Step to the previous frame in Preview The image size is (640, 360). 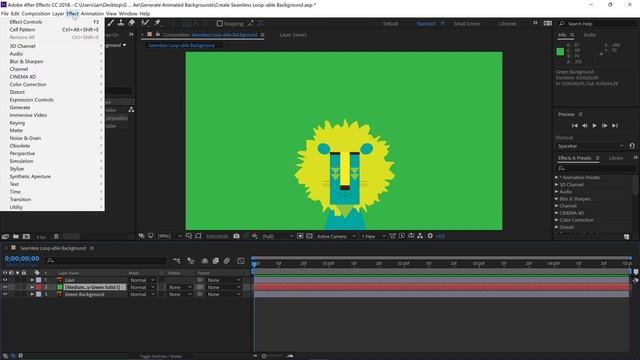point(584,125)
